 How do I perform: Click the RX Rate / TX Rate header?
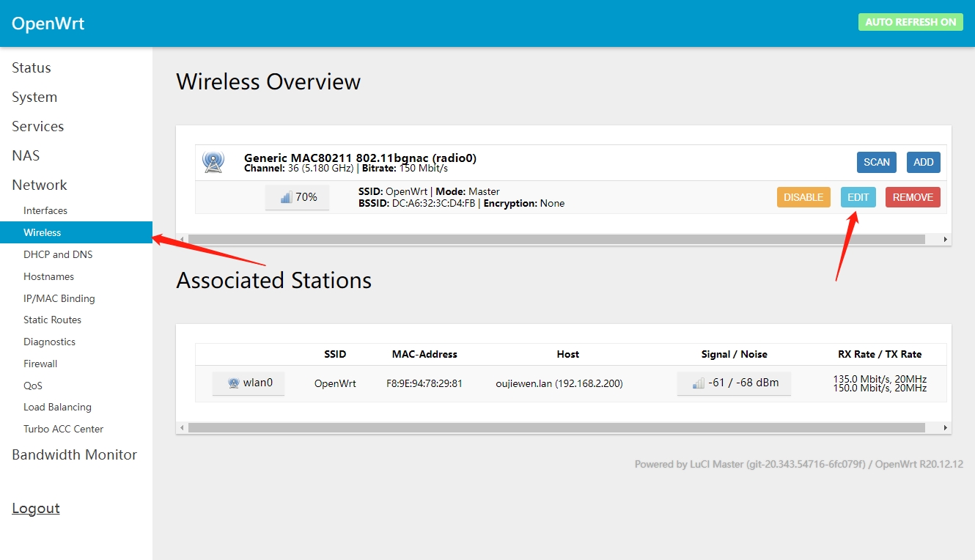880,354
